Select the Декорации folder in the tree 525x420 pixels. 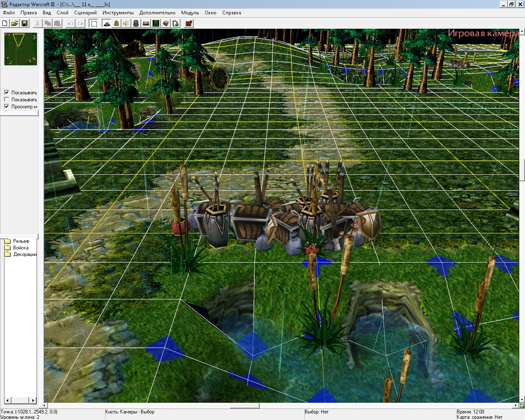(x=21, y=254)
